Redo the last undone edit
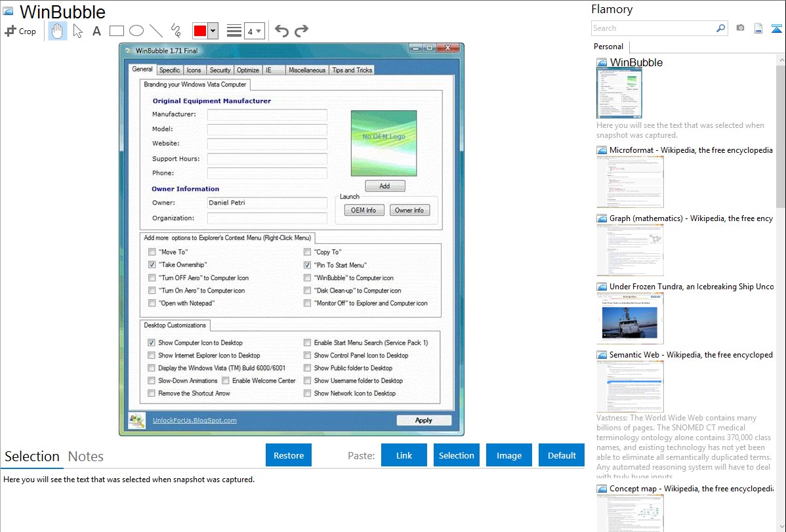 [x=301, y=31]
